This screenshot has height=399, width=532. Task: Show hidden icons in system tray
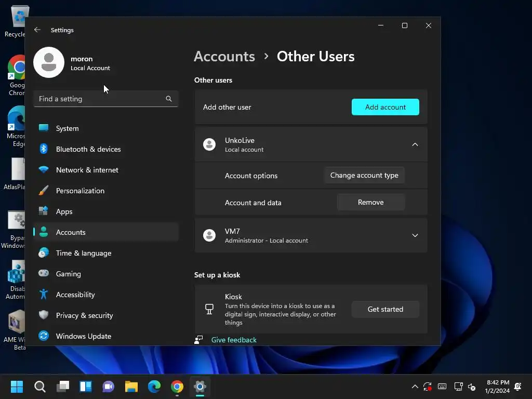[415, 387]
